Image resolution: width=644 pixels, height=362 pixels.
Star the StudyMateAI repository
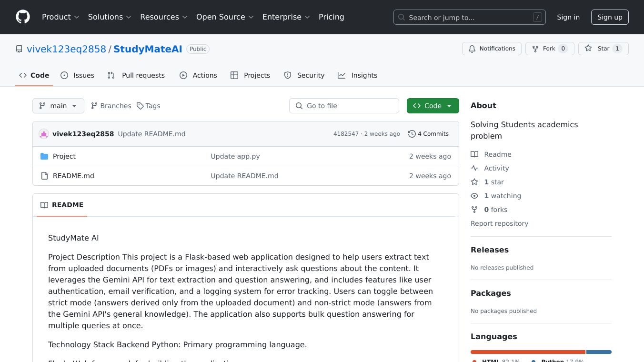[x=603, y=49]
